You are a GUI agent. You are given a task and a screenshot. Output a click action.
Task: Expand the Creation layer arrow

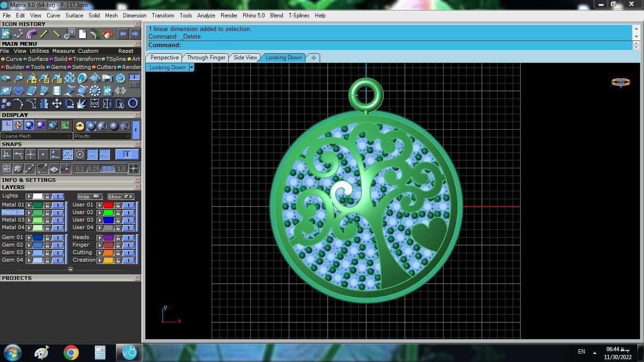pos(99,260)
